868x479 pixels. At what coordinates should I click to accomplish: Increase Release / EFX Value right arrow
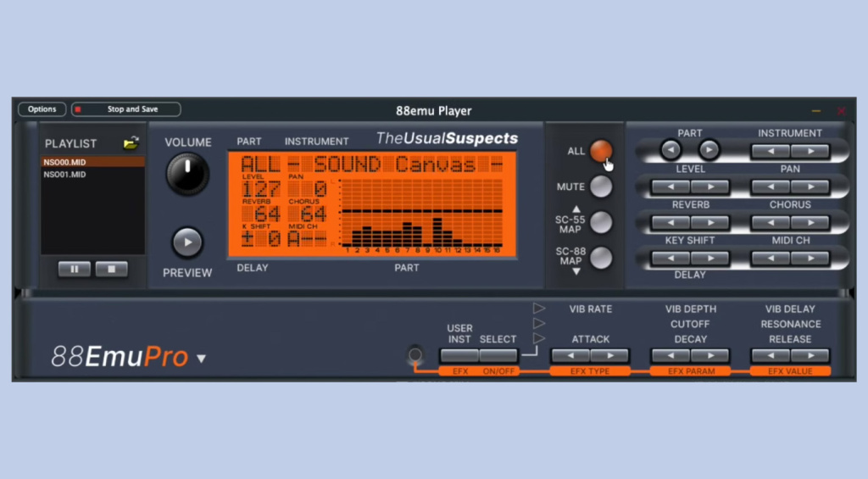tap(810, 355)
